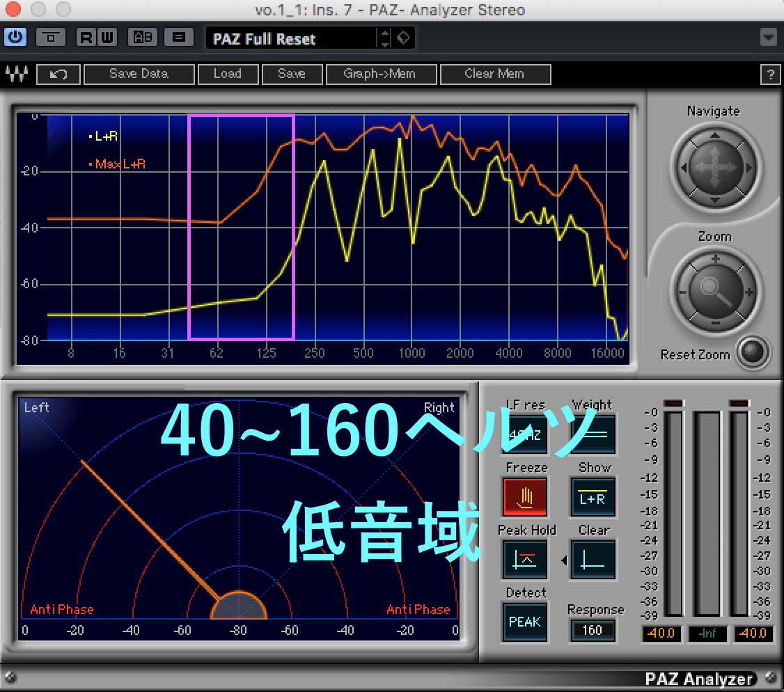This screenshot has height=692, width=784.
Task: Switch the Detect PEAK mode button
Action: click(x=525, y=622)
